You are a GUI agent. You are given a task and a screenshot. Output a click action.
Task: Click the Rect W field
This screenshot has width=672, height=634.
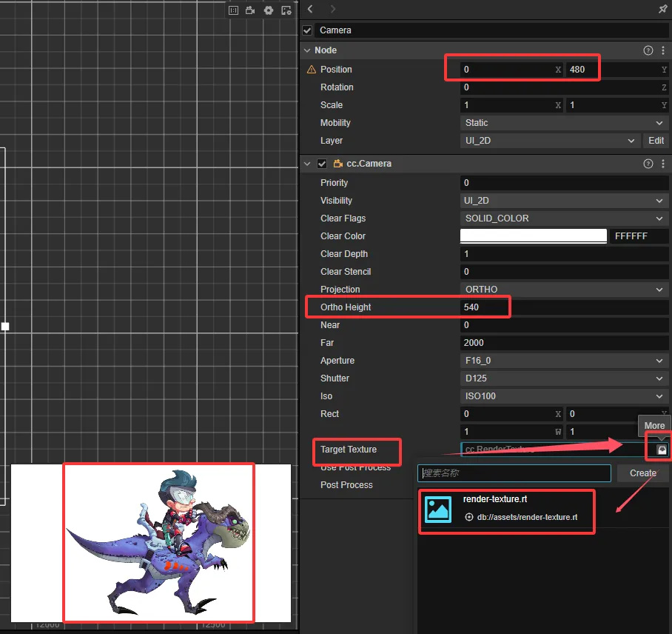[x=511, y=432]
